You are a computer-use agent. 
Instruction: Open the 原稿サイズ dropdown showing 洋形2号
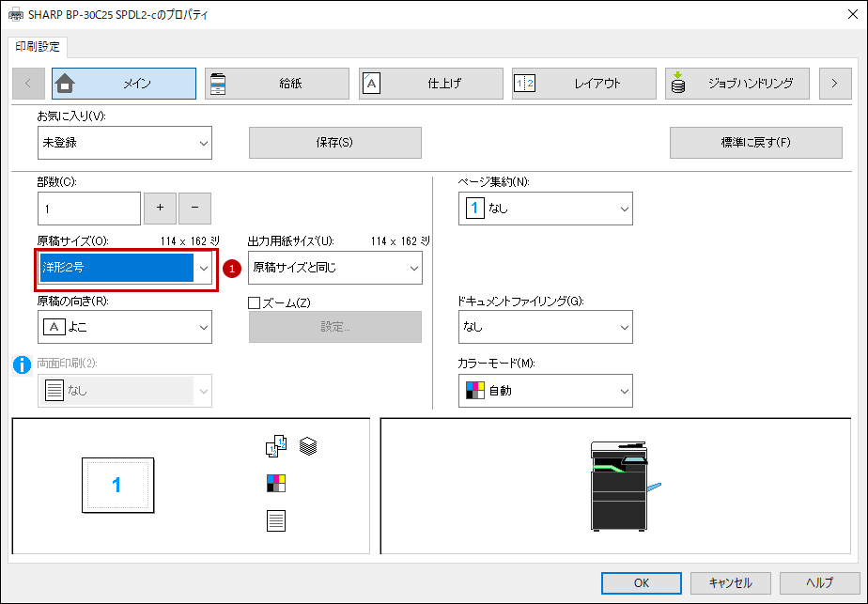click(125, 268)
